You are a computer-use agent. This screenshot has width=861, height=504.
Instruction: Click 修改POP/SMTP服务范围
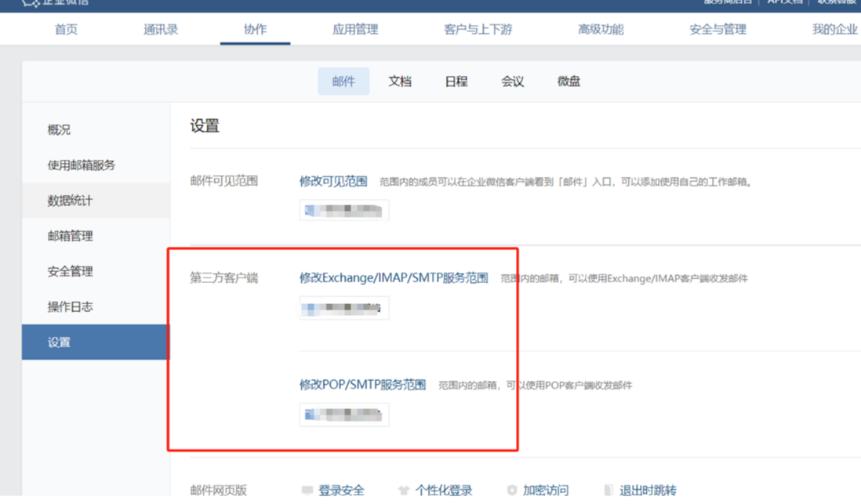(x=362, y=384)
